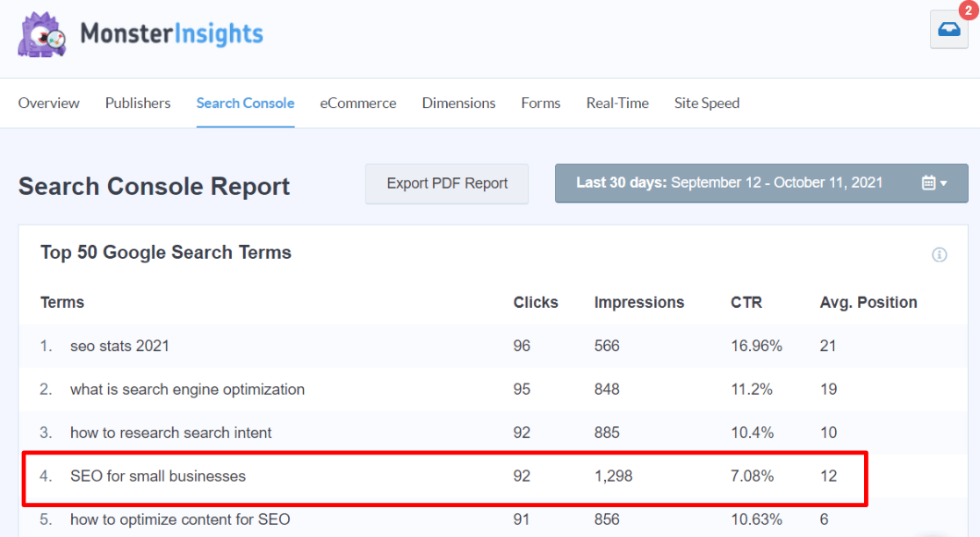Open the Real-Time report tab
The image size is (980, 537).
tap(617, 103)
